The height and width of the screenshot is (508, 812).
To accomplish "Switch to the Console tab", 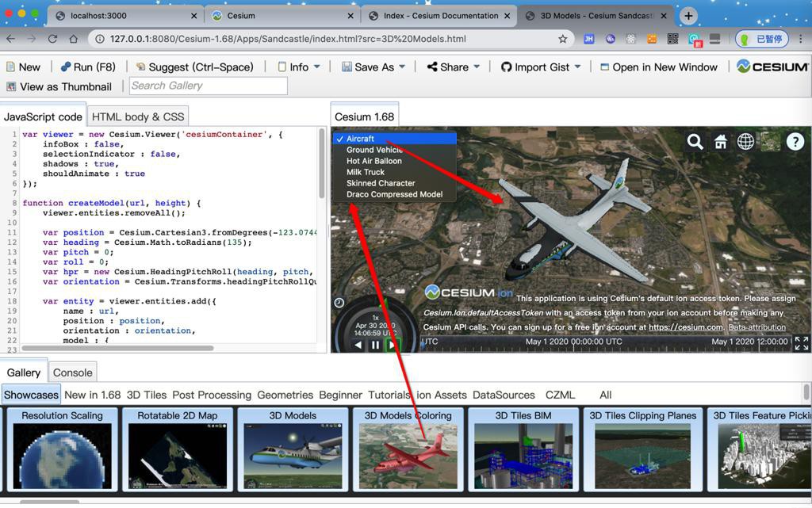I will tap(72, 372).
